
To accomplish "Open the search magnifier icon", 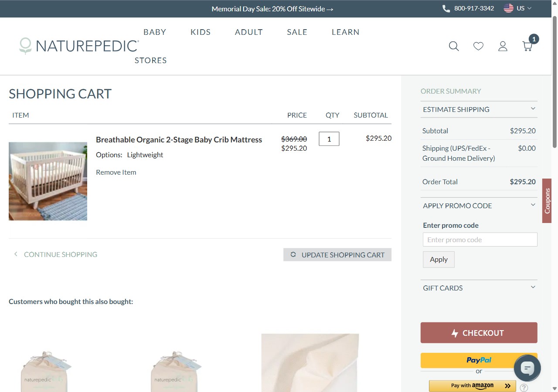I will coord(454,46).
